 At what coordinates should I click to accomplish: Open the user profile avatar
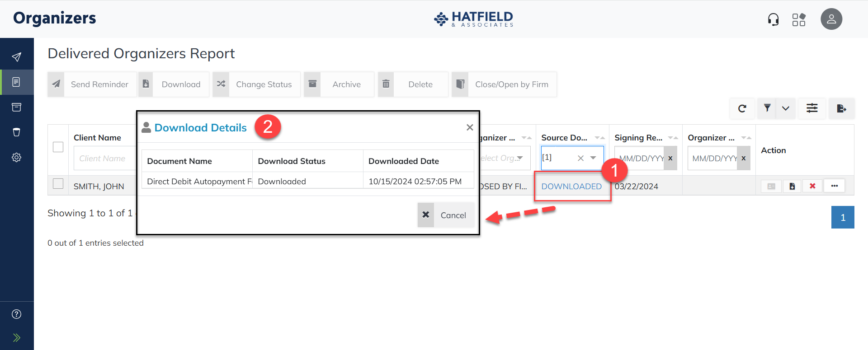[x=831, y=19]
